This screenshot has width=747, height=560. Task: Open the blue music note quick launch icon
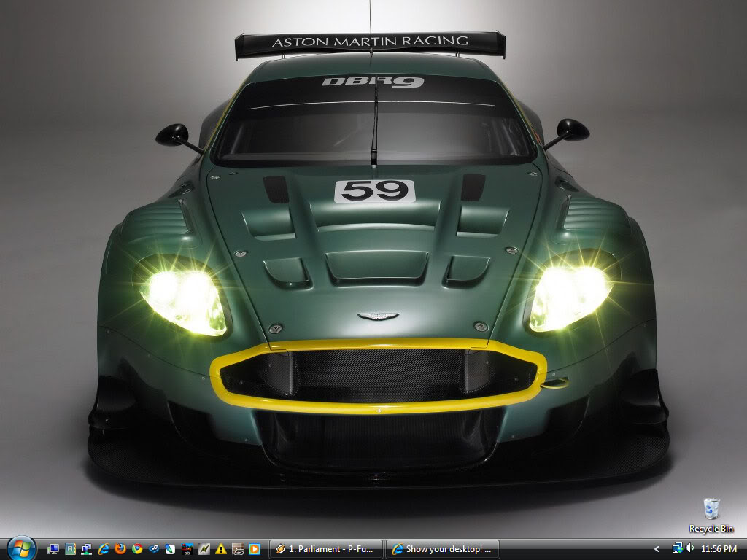[154, 549]
